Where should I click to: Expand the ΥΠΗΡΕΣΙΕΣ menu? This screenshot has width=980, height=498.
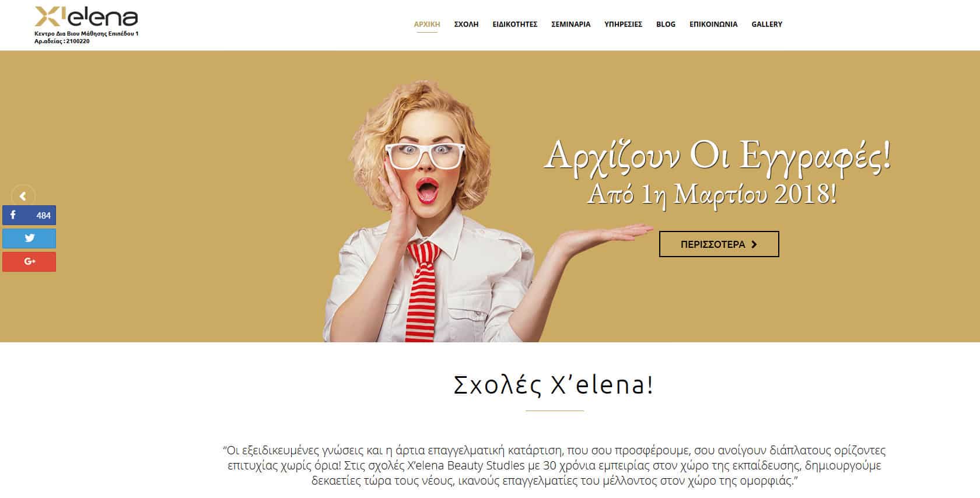tap(623, 24)
